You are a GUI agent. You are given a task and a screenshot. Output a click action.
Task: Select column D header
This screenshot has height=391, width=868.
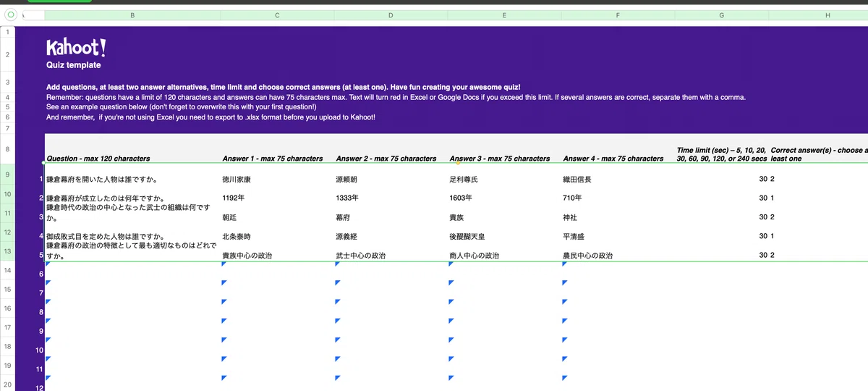point(391,15)
